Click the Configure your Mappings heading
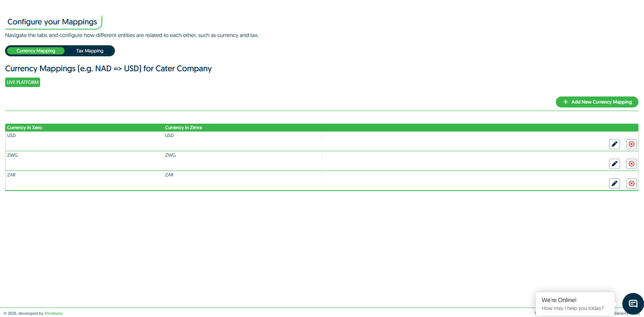Viewport: 644px width, 317px height. pyautogui.click(x=52, y=22)
